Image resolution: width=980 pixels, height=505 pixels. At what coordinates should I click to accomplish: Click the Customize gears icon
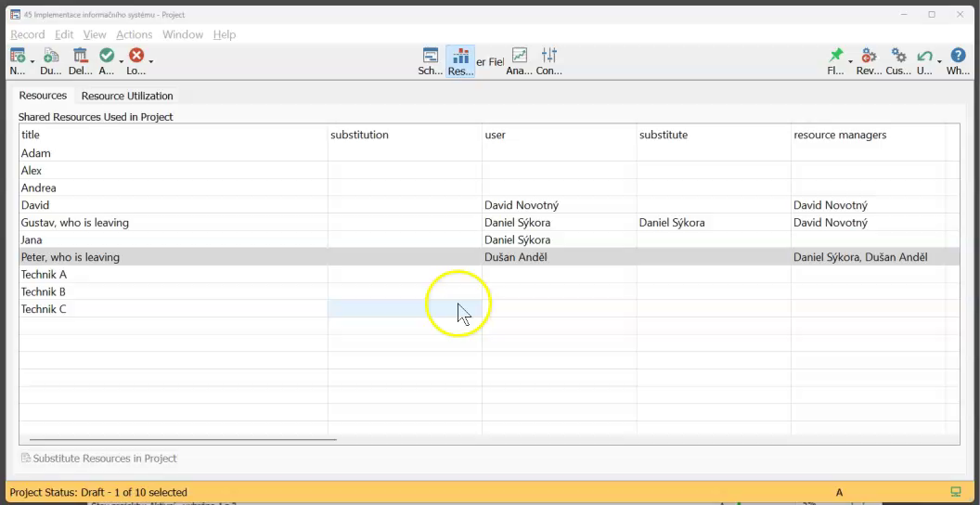click(898, 57)
